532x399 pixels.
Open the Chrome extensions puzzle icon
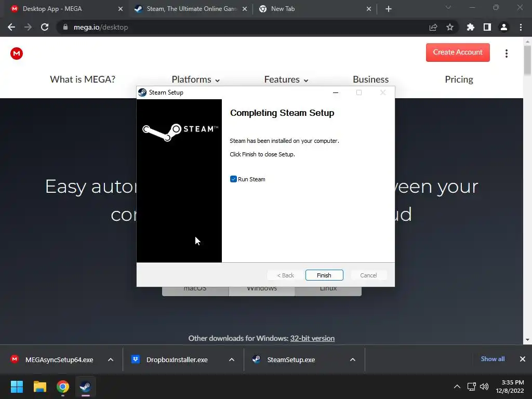click(470, 27)
